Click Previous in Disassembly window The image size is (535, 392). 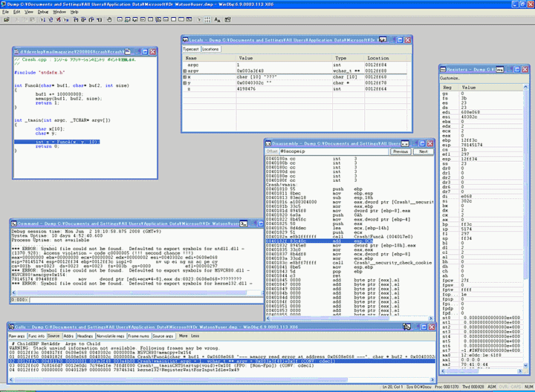[401, 151]
